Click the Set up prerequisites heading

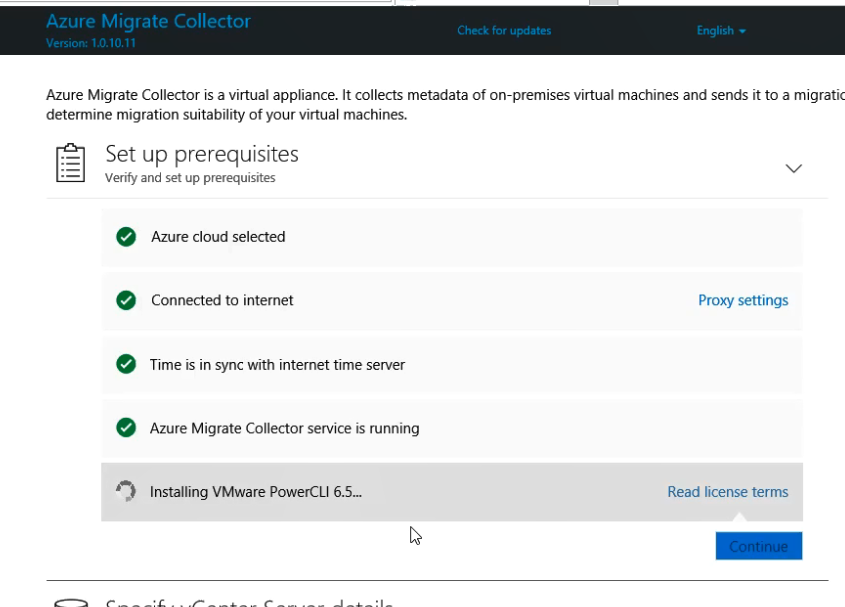pos(202,155)
